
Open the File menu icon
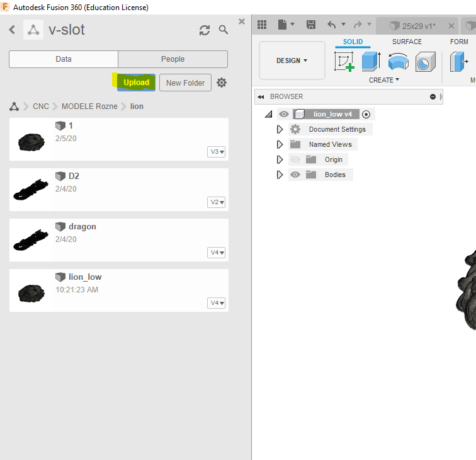[x=282, y=25]
